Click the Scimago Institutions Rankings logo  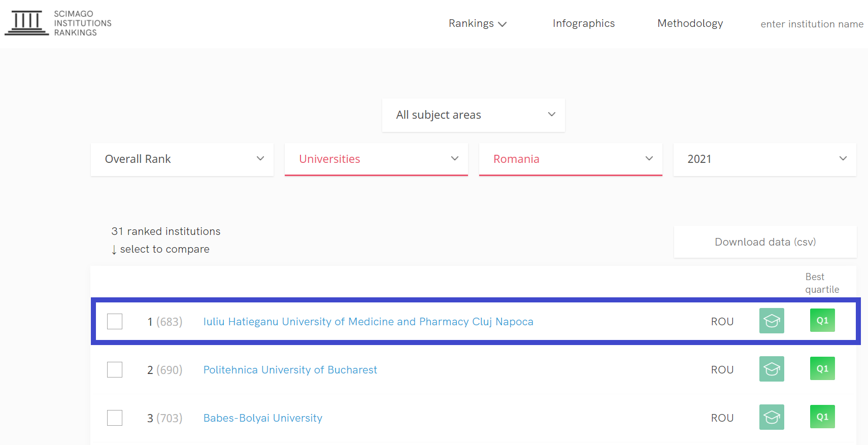pyautogui.click(x=58, y=23)
